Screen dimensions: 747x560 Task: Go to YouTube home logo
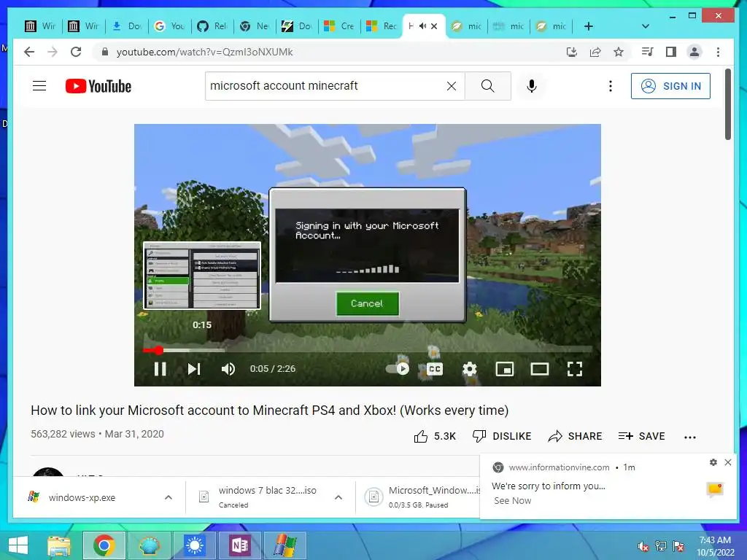tap(98, 86)
